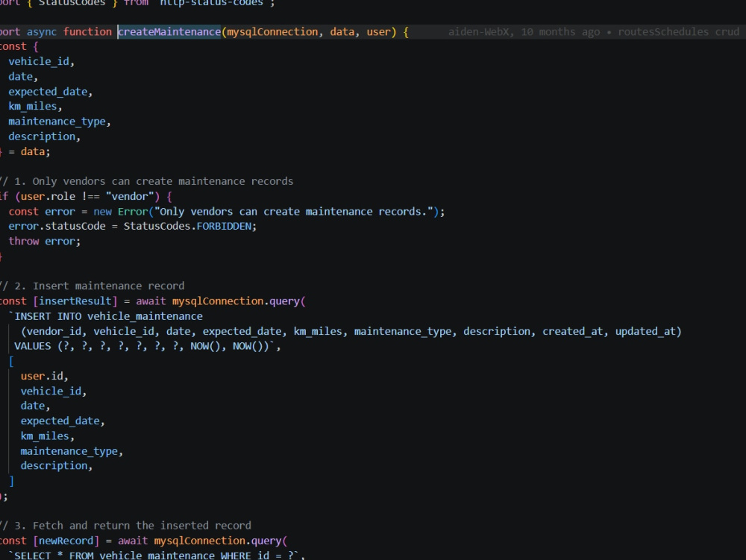Click the comment '3. Fetch and return the inserted record'
Screen dimensions: 746x560
[x=125, y=526]
